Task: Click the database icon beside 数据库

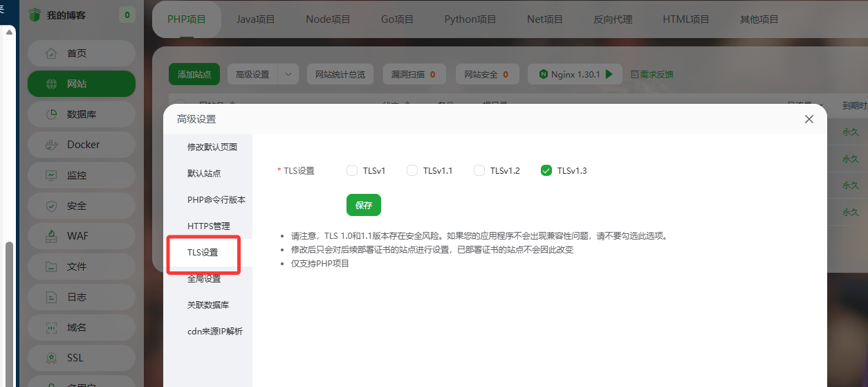Action: click(51, 114)
